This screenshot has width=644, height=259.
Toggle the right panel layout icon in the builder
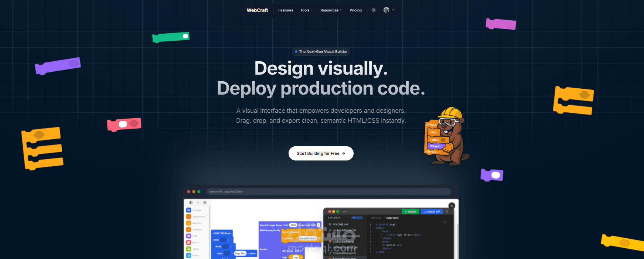(205, 202)
